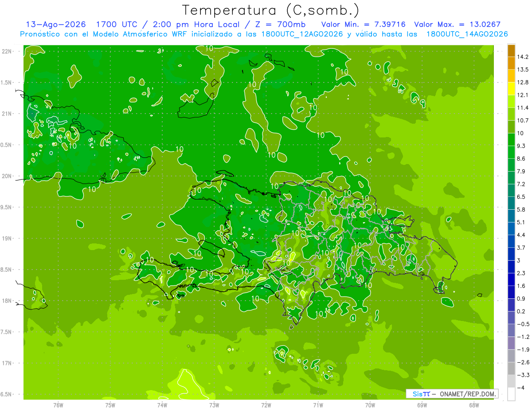Viewport: 532px width, 411px height.
Task: Pick the orange legend swatch between 13.5 and 14.2
Action: pyautogui.click(x=511, y=63)
